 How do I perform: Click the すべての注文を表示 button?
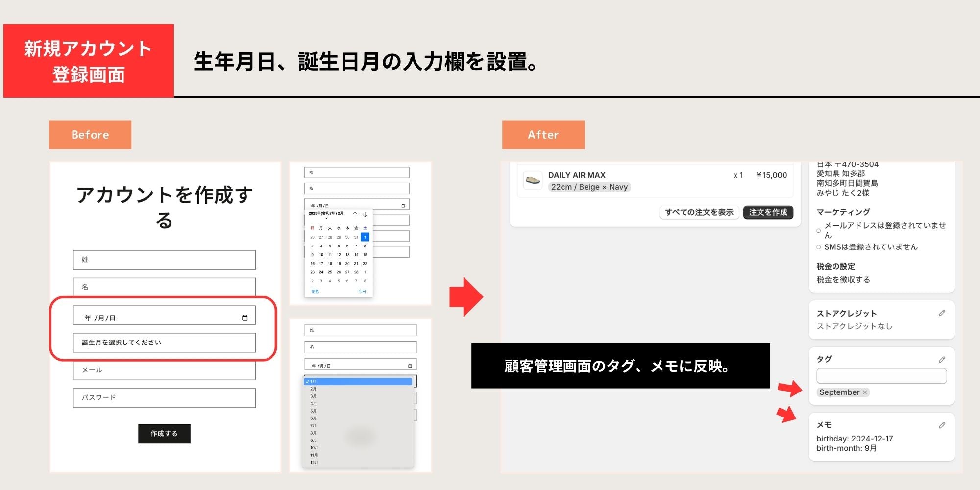tap(699, 212)
